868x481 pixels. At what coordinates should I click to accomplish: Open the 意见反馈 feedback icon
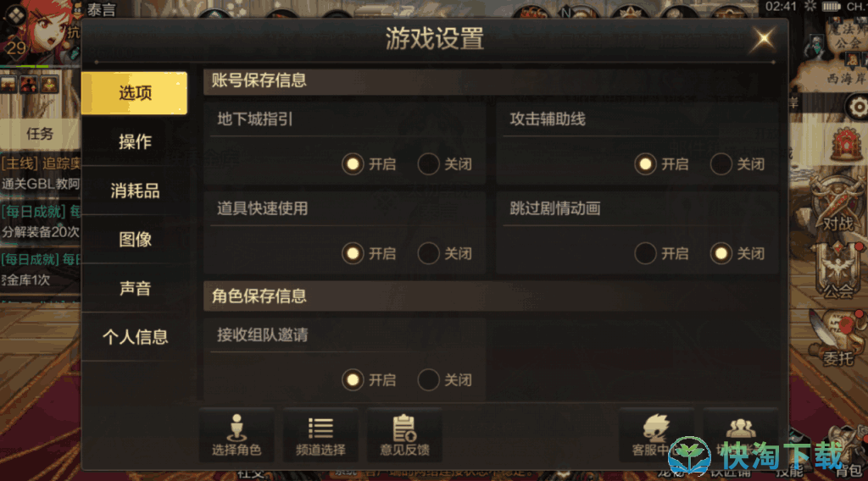tap(404, 435)
